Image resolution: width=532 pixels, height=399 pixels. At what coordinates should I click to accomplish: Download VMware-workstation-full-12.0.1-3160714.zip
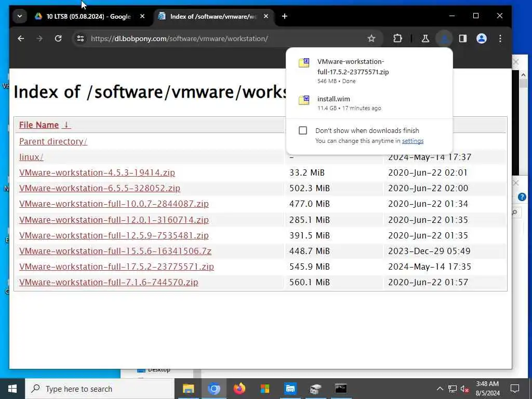pos(114,220)
